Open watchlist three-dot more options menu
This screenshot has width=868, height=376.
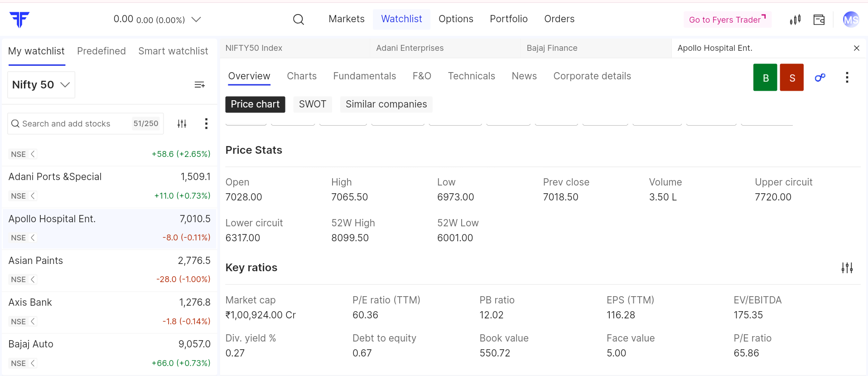pos(206,124)
